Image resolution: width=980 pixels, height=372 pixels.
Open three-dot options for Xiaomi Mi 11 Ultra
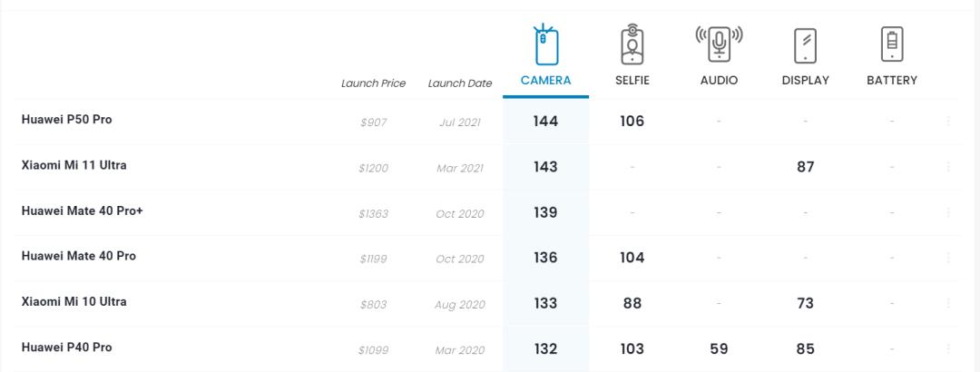[948, 167]
